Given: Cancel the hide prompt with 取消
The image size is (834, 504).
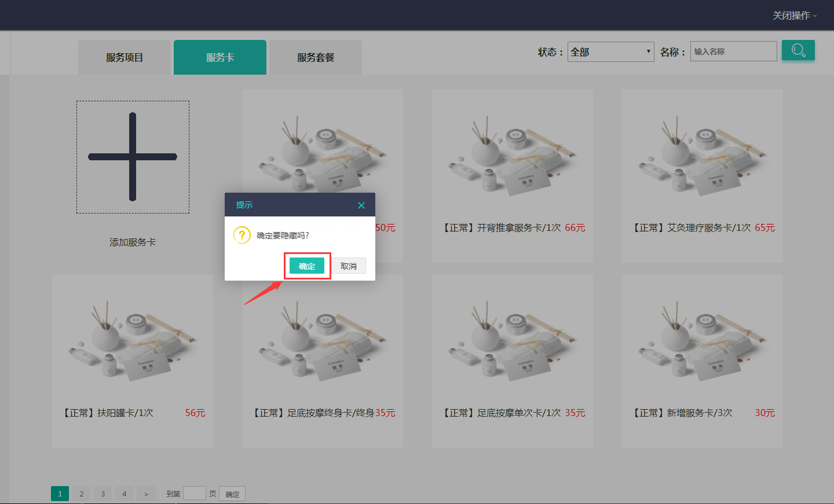Looking at the screenshot, I should [349, 266].
